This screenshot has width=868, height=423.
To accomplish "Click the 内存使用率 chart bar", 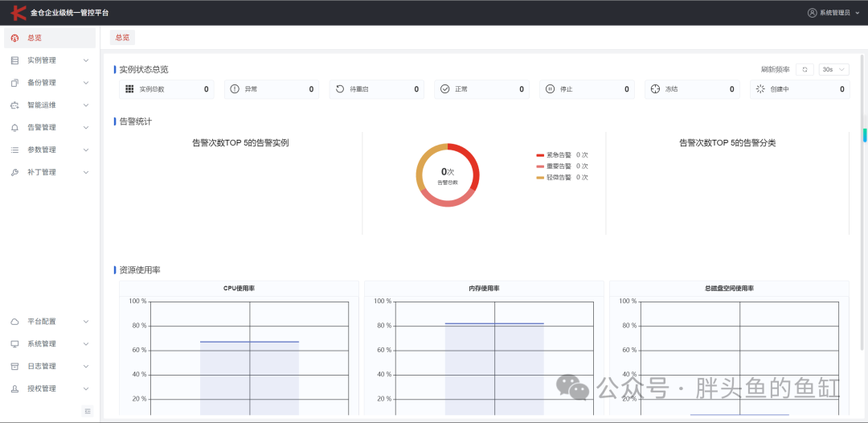I will point(494,369).
